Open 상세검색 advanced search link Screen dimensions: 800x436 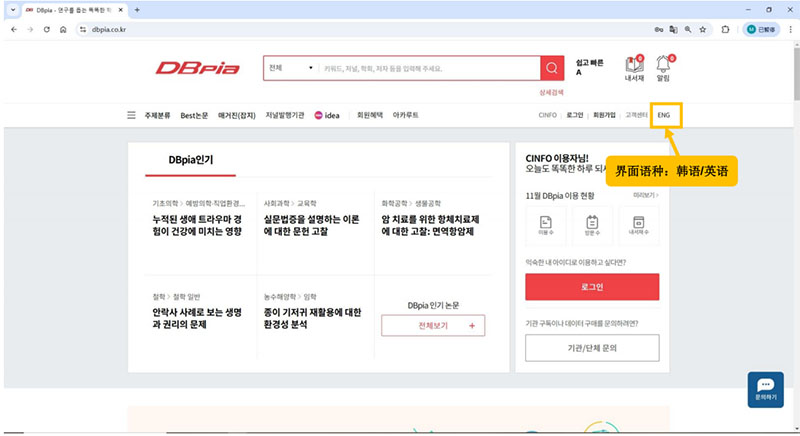pyautogui.click(x=552, y=92)
